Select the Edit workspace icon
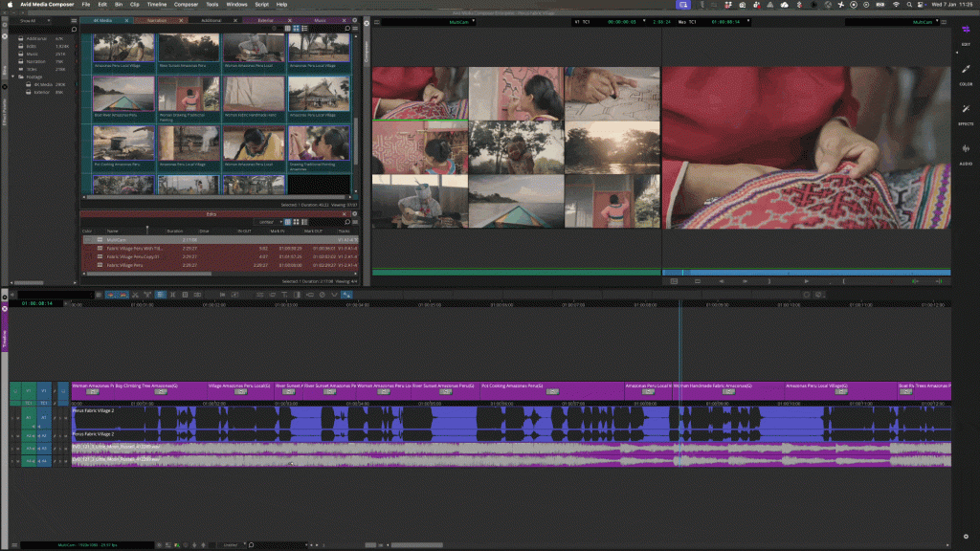This screenshot has height=551, width=980. tap(966, 33)
